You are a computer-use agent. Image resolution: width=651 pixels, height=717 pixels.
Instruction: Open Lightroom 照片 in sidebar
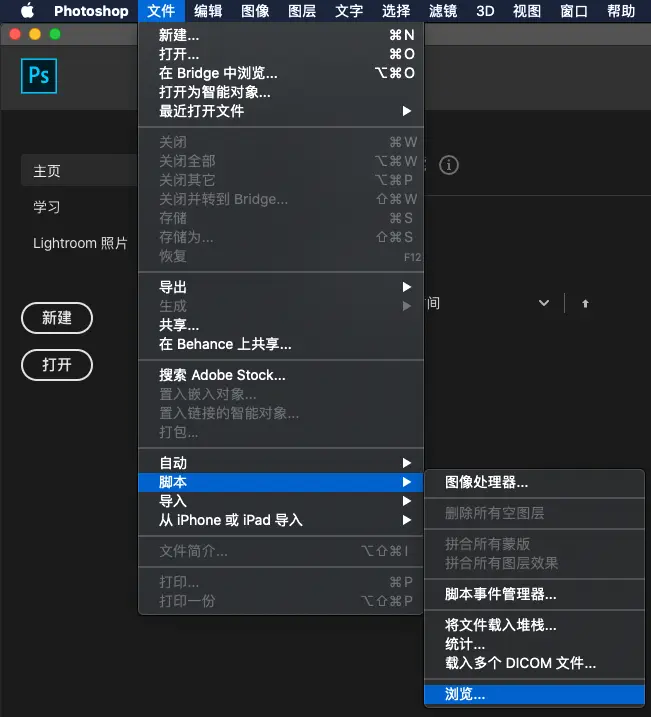[x=80, y=243]
